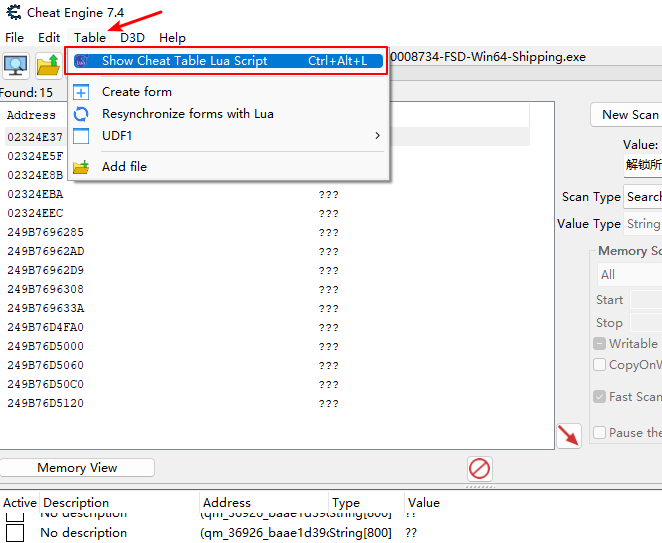Click String[800] type in last table row
This screenshot has height=543, width=662.
click(360, 533)
